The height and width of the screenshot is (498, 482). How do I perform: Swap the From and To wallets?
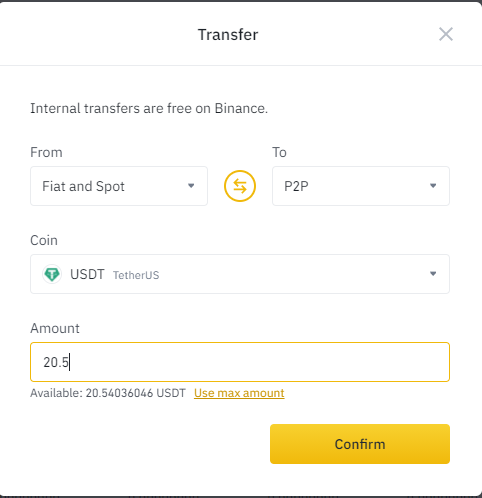(240, 186)
